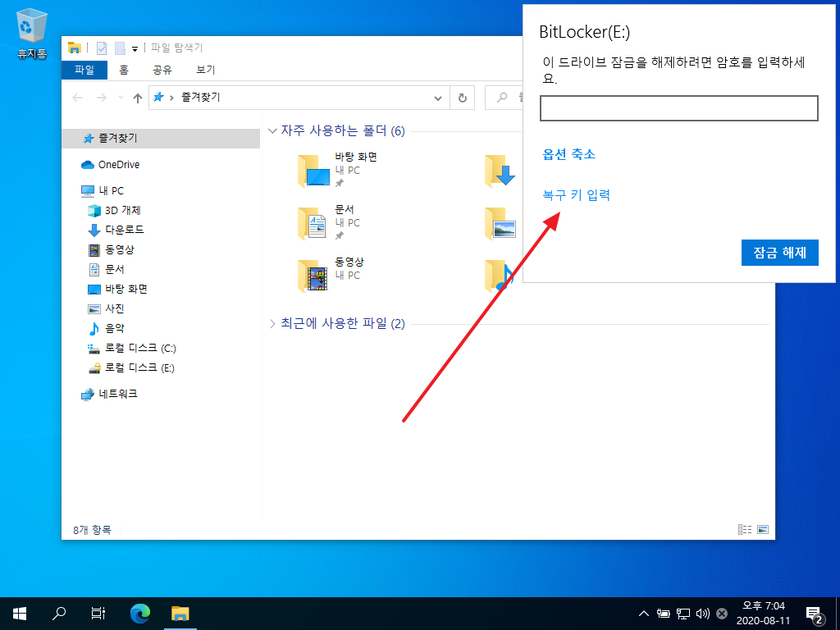Switch to the 홈 ribbon tab
This screenshot has height=630, width=840.
124,70
